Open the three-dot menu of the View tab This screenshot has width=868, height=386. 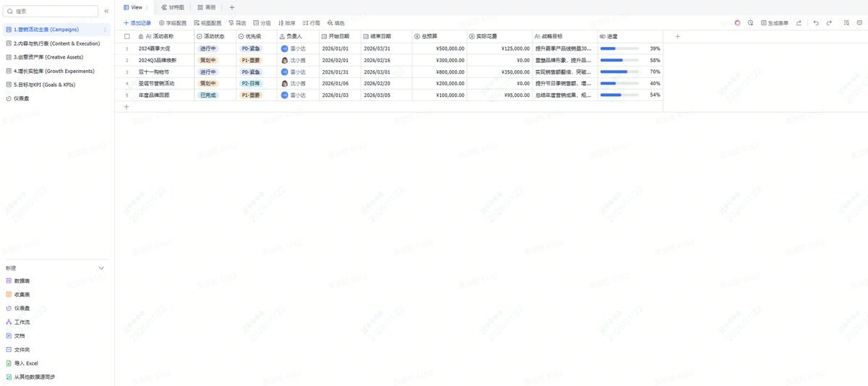click(147, 7)
